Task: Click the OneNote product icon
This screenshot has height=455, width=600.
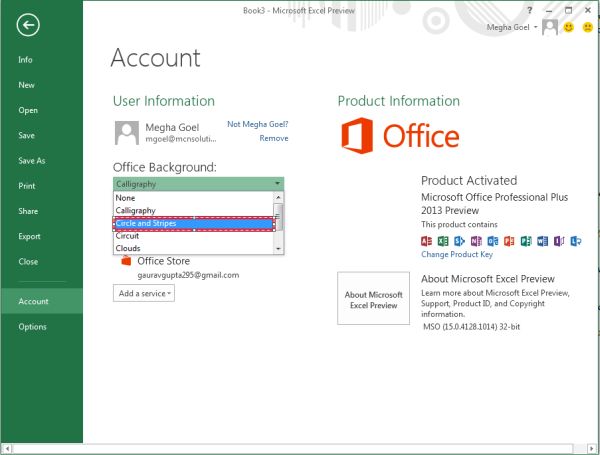Action: [476, 241]
